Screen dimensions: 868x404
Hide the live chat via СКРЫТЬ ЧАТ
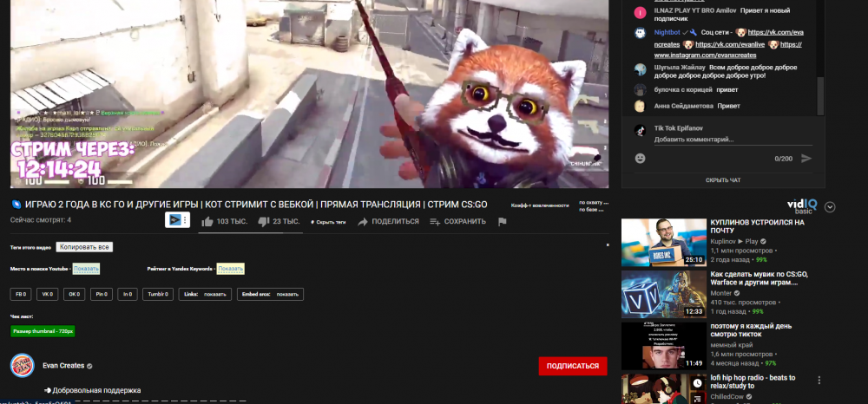(723, 180)
